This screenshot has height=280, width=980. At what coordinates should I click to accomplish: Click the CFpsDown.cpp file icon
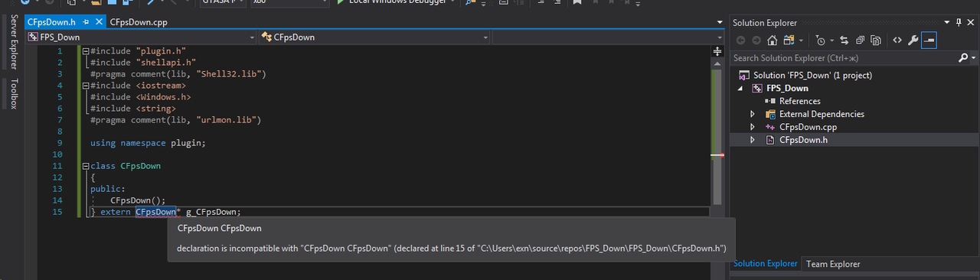[770, 127]
